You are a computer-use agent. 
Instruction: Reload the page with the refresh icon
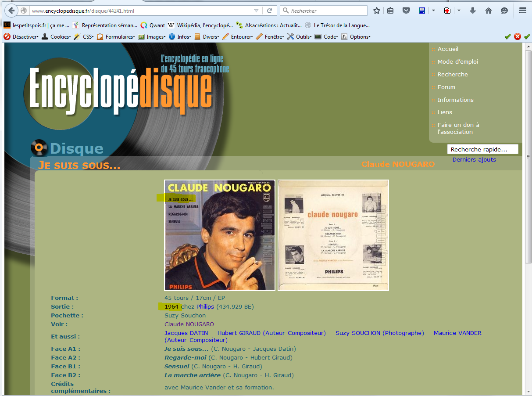269,11
